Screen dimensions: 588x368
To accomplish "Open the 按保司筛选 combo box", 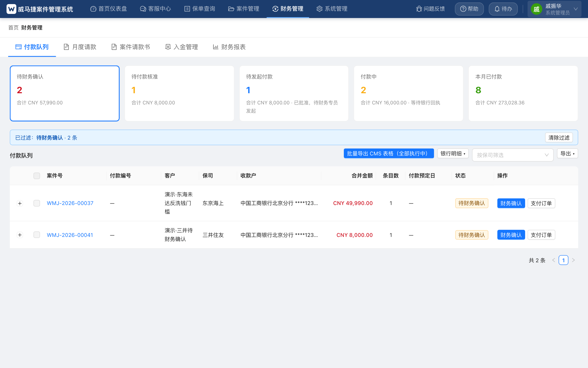I will 513,155.
